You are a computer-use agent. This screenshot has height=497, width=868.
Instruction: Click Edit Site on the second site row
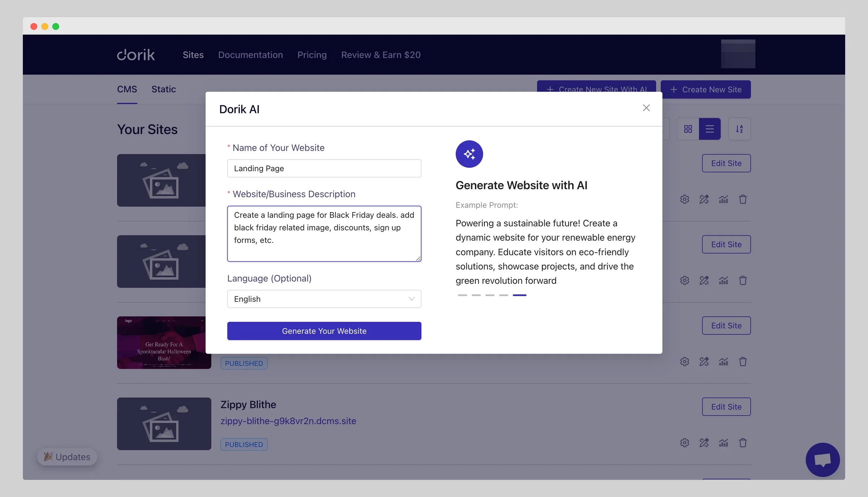pyautogui.click(x=726, y=244)
